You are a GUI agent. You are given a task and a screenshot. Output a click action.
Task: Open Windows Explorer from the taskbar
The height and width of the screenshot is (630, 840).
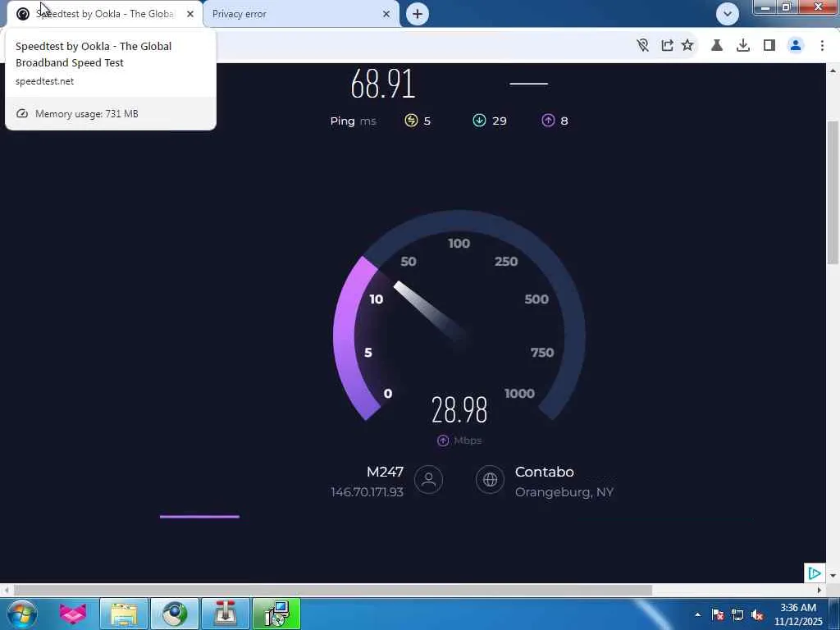click(x=124, y=614)
